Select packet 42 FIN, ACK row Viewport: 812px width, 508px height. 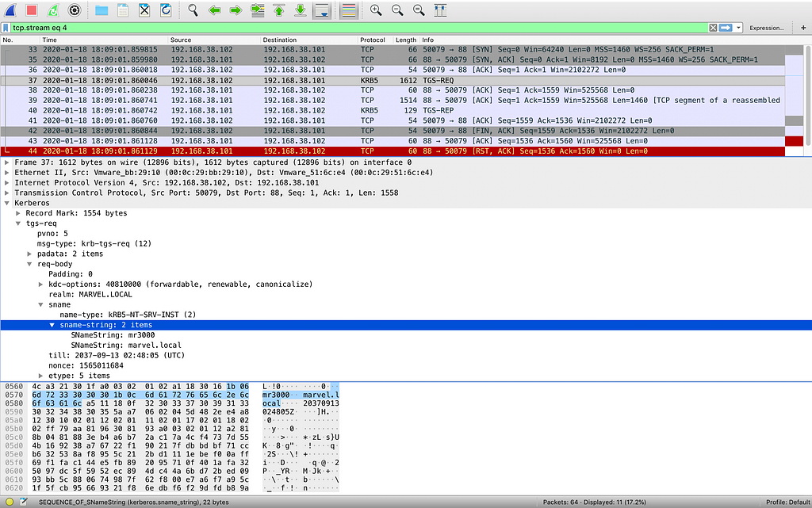point(393,131)
